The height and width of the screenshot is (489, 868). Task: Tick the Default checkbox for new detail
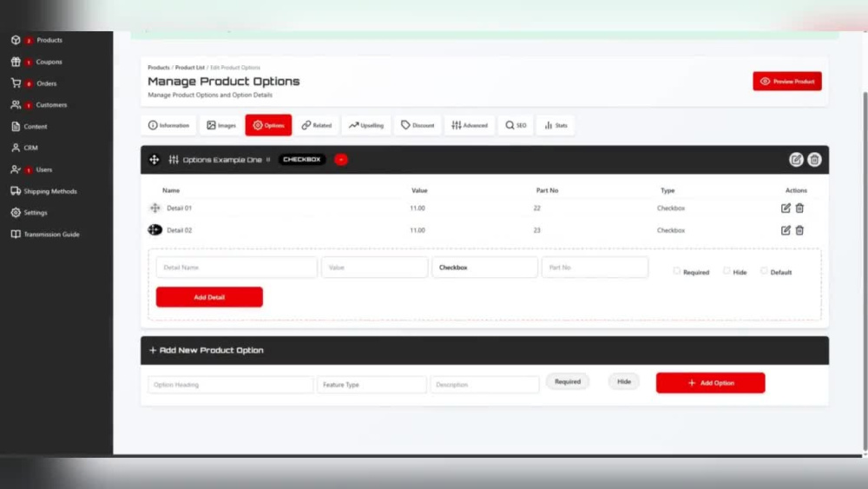[x=764, y=271]
